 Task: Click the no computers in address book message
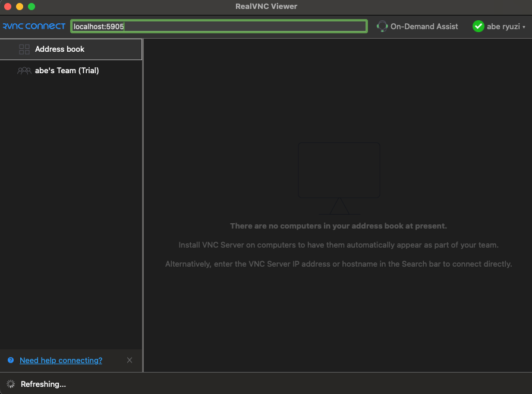(338, 226)
